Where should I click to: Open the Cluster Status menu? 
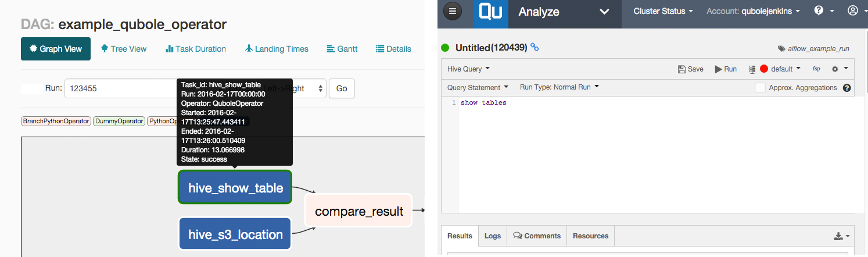point(663,11)
